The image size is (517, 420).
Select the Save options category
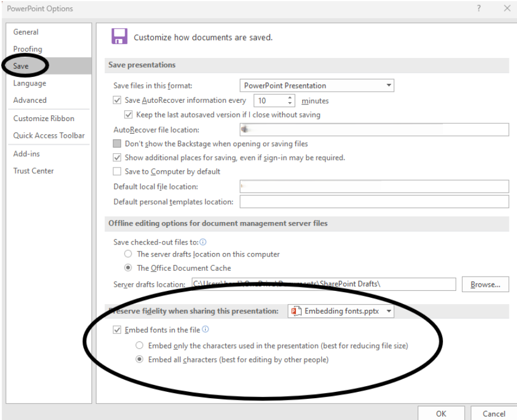(49, 66)
